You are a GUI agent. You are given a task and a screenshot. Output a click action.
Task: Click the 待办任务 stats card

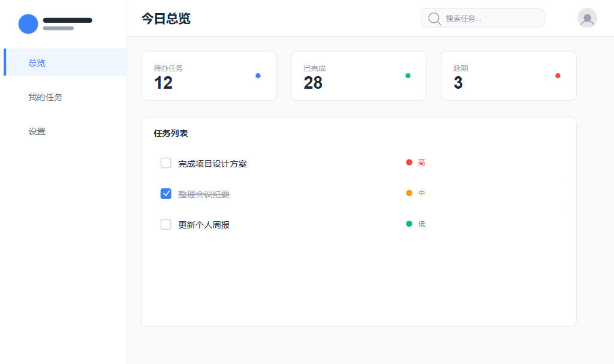[x=209, y=76]
